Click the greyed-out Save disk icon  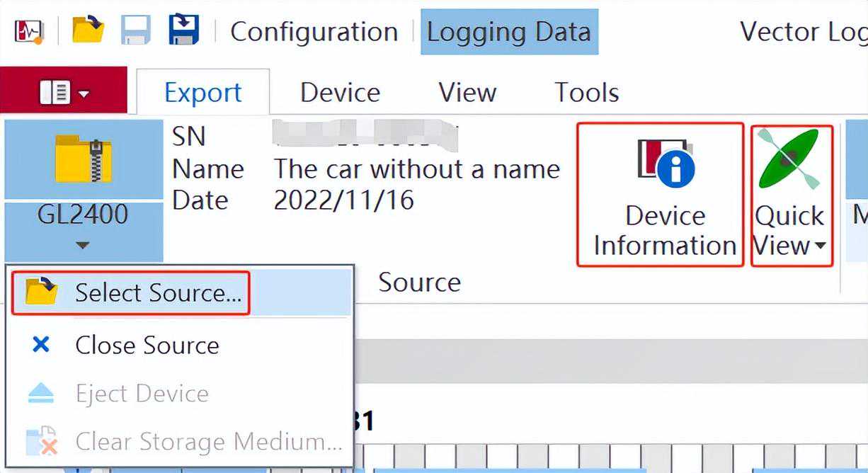pos(135,31)
